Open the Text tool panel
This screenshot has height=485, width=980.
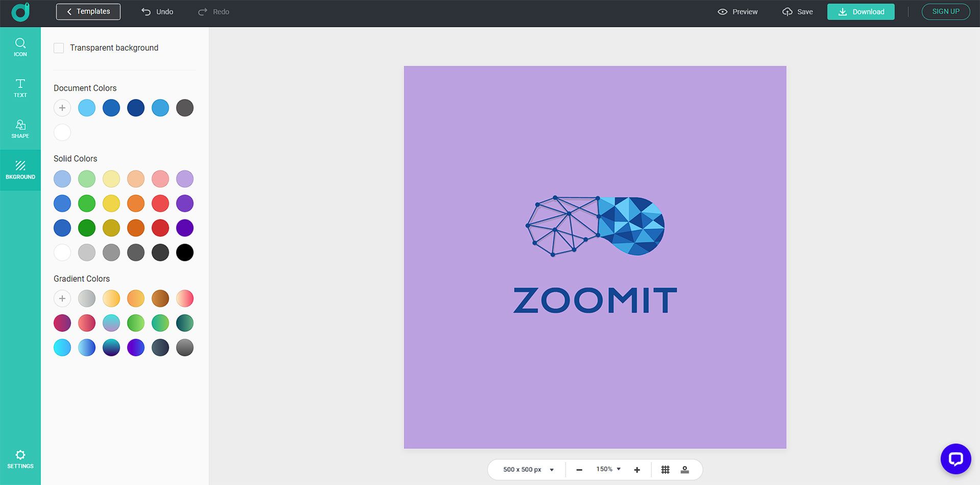[20, 88]
